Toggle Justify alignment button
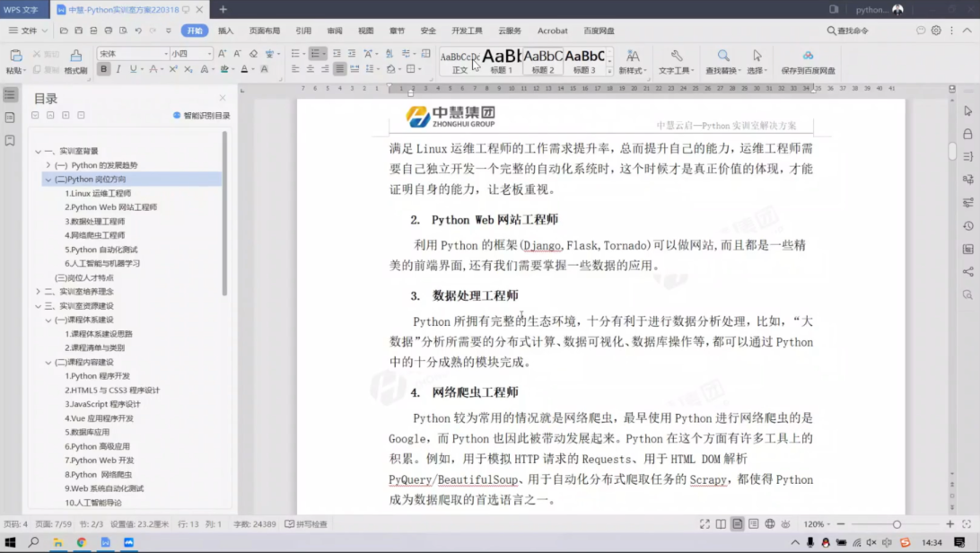980x553 pixels. point(339,69)
